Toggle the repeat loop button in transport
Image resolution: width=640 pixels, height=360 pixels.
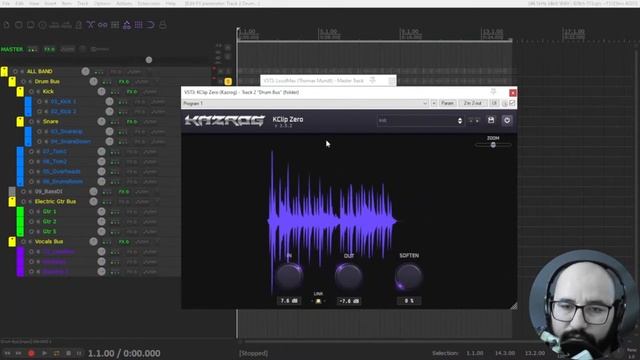pyautogui.click(x=56, y=353)
